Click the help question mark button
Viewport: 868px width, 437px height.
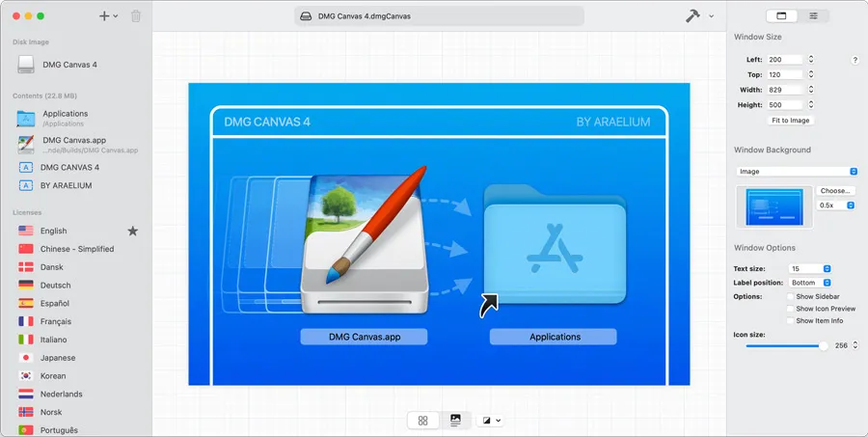854,60
